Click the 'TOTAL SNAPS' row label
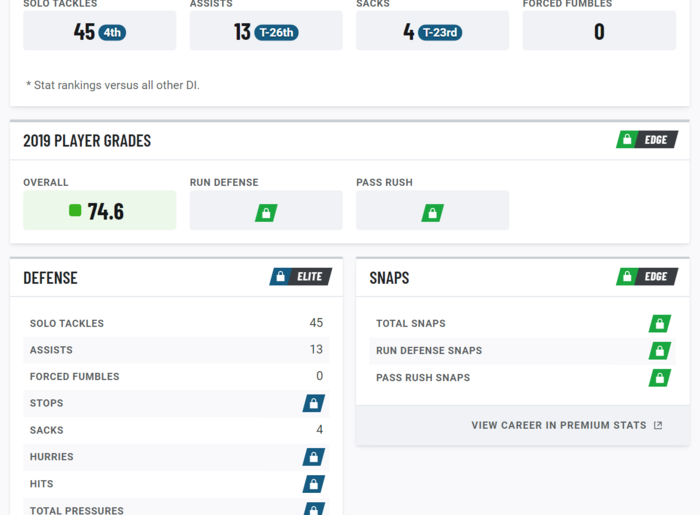The height and width of the screenshot is (515, 700). pos(411,324)
